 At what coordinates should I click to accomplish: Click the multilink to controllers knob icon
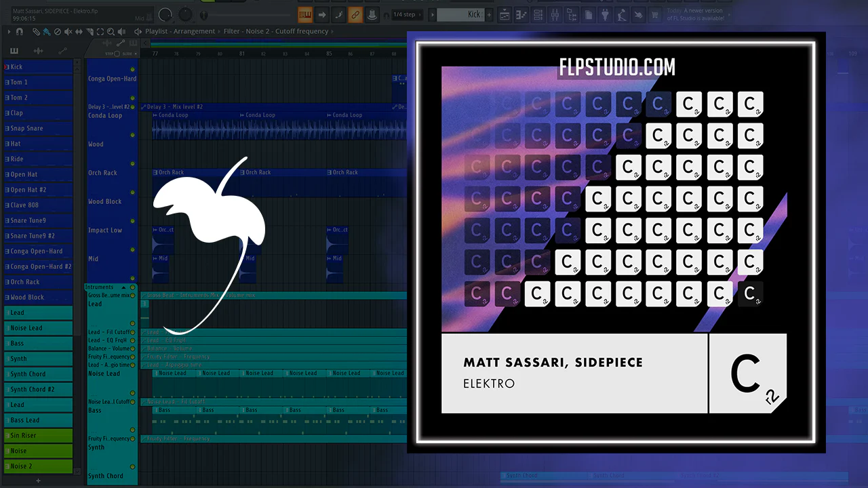point(371,14)
